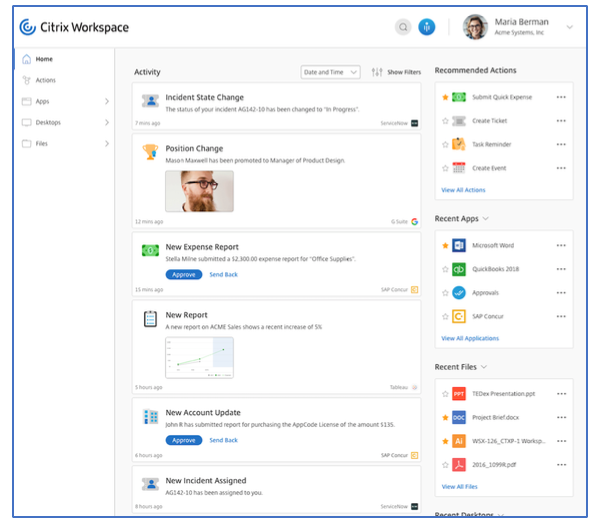The image size is (599, 529).
Task: Click the Show Filters sliders icon
Action: pos(377,72)
